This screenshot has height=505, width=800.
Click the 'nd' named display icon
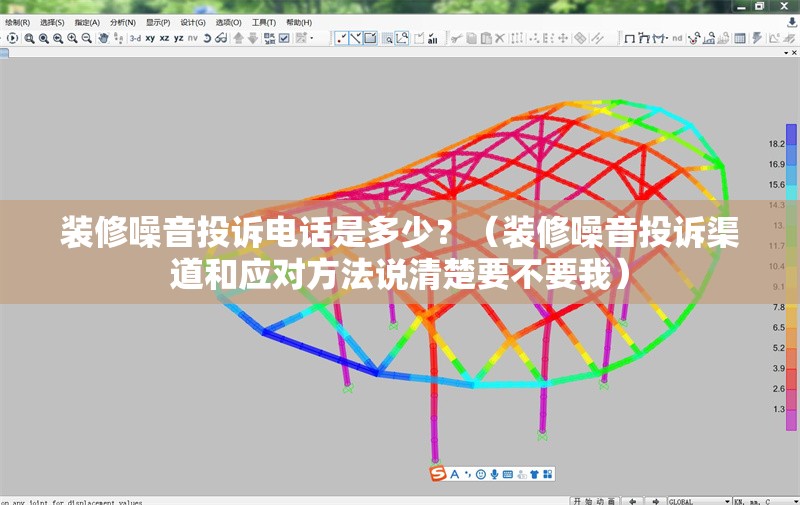coord(677,38)
